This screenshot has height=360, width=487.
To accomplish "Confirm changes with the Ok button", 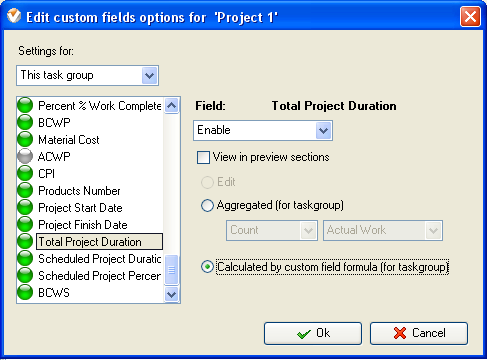I will point(313,333).
